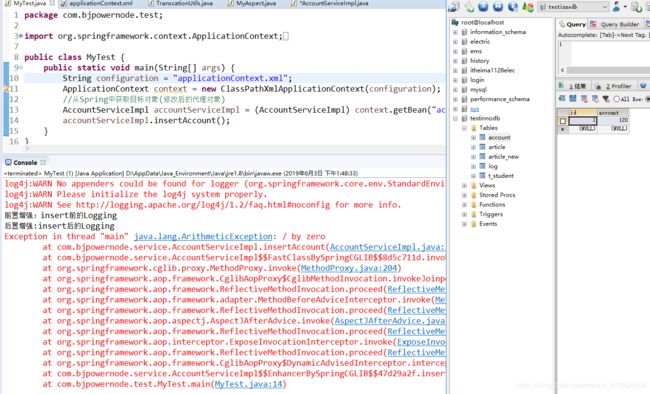Open the dropdown arrow next to user manager
The width and height of the screenshot is (650, 394).
[625, 7]
